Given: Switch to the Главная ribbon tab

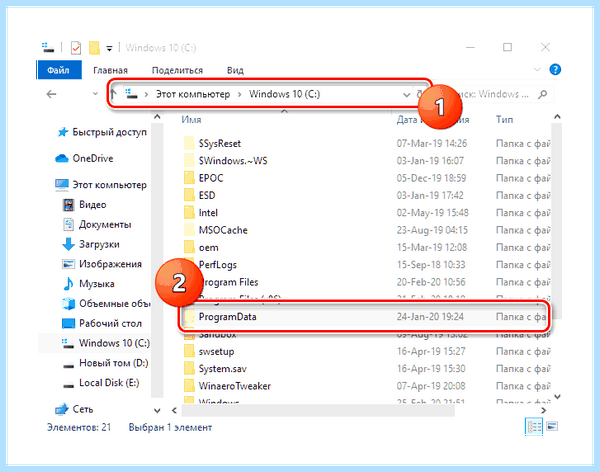Looking at the screenshot, I should pos(110,70).
